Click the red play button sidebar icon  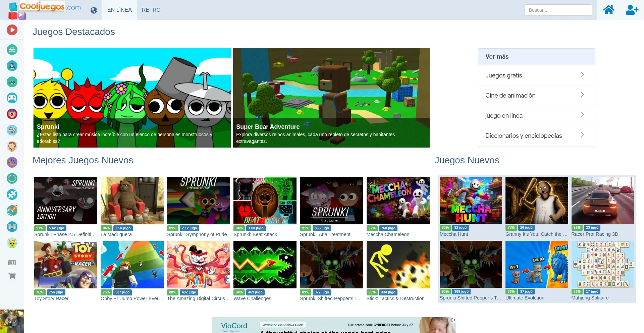click(x=12, y=30)
